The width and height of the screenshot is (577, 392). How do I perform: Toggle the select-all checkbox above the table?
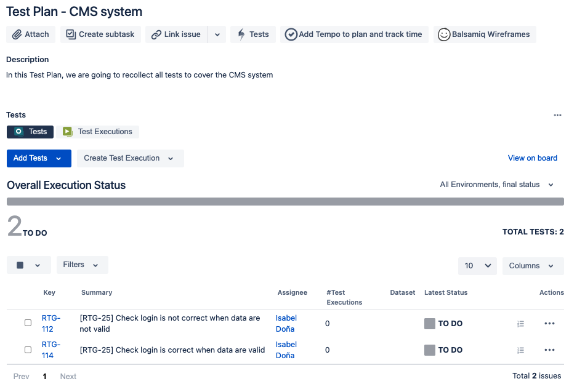(20, 265)
